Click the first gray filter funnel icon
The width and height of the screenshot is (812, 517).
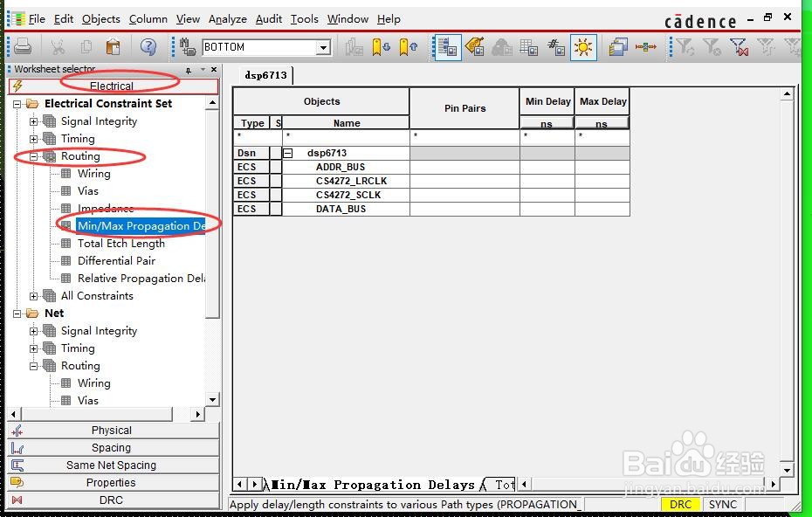tap(685, 47)
